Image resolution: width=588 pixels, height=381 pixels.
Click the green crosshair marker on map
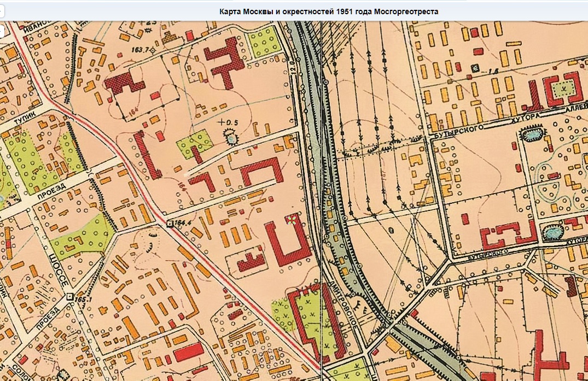292,220
